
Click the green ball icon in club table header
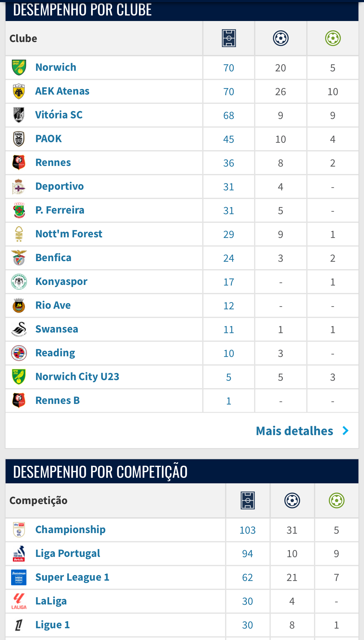(x=333, y=38)
